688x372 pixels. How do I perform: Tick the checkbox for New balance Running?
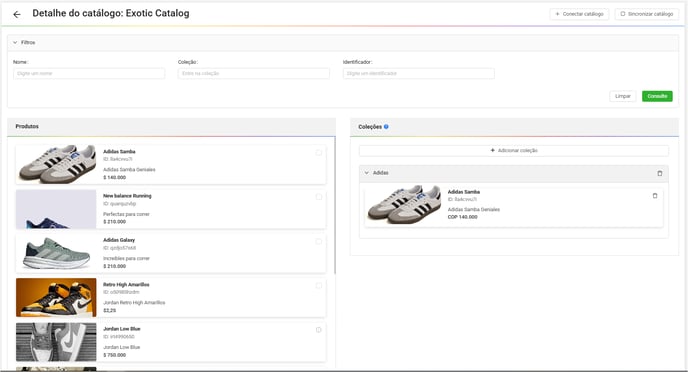click(x=319, y=197)
